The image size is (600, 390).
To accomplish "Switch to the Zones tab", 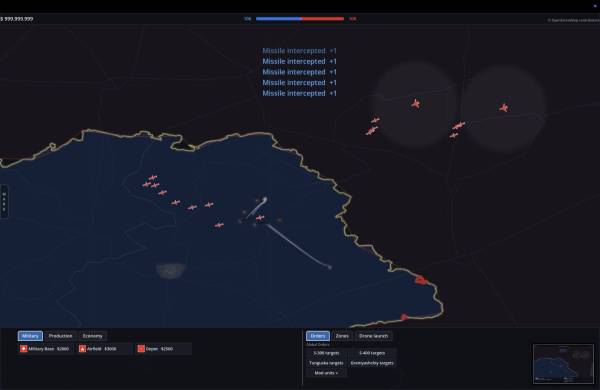I will pos(342,336).
